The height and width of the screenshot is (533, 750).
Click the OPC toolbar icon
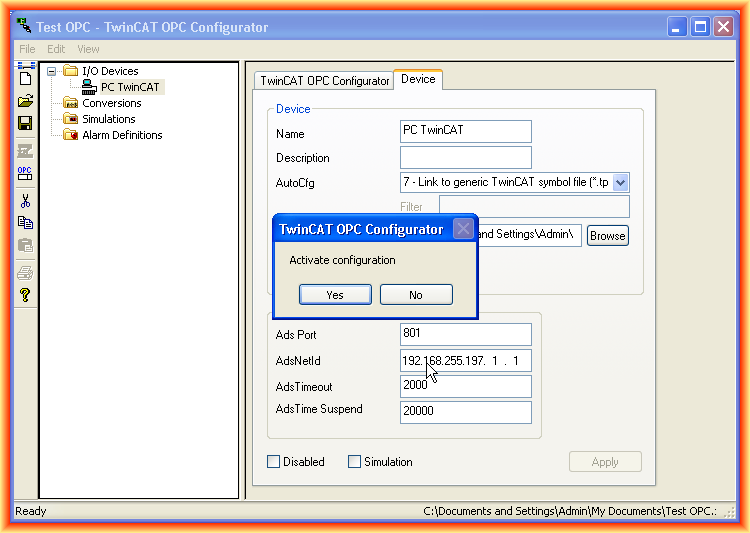[x=25, y=174]
